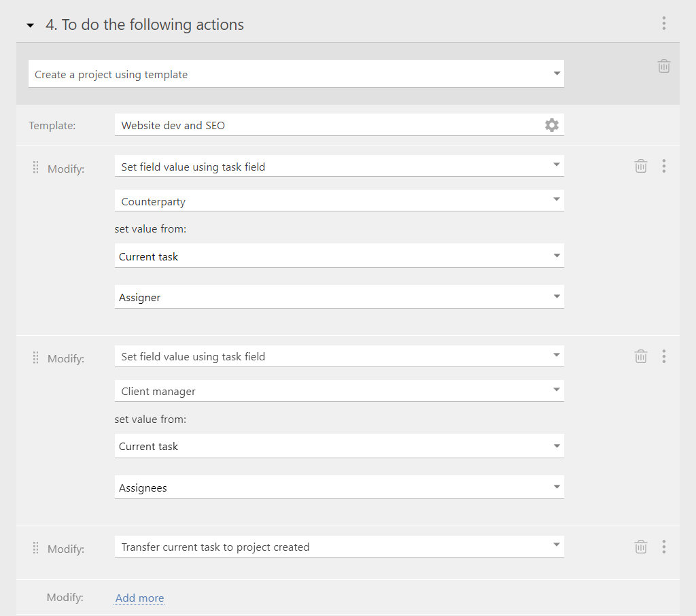Open the Create a project using template dropdown
Screen dimensions: 696x616
pos(296,73)
